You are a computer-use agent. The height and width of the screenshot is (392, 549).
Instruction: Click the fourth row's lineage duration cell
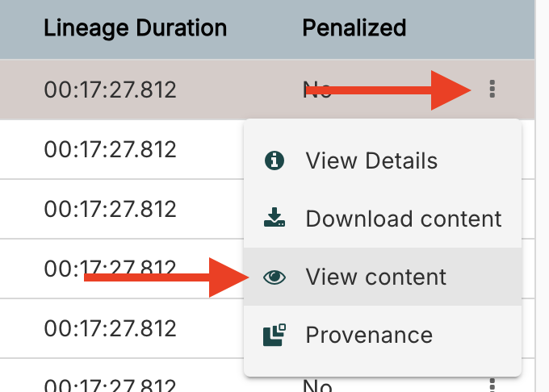110,268
